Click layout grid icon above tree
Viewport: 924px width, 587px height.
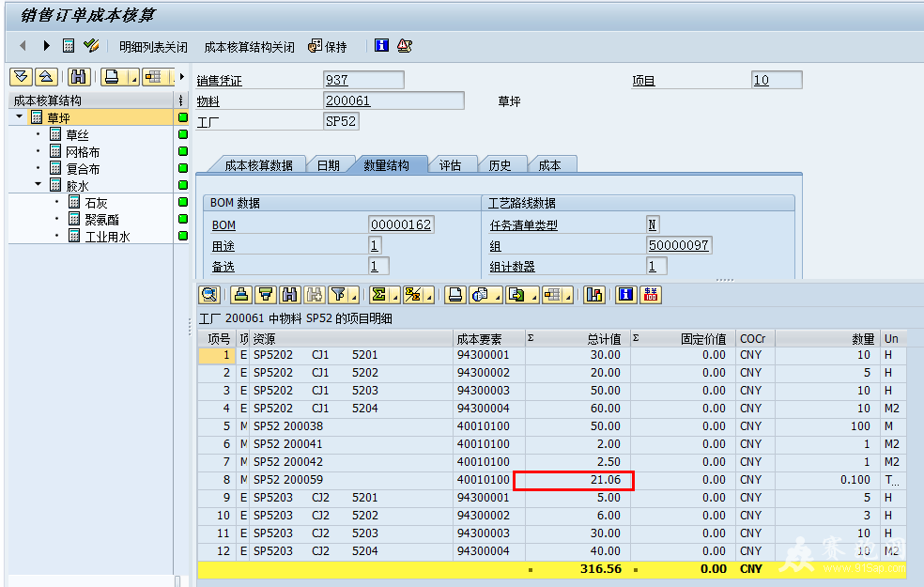tap(154, 77)
